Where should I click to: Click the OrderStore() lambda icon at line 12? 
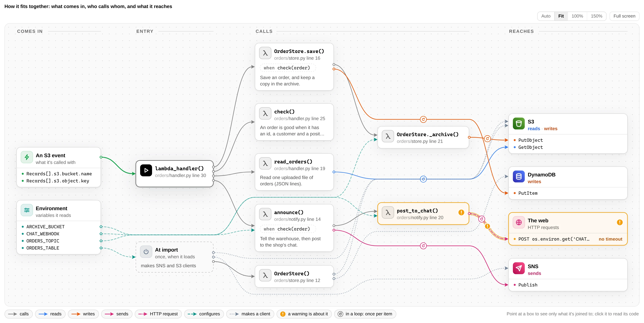(265, 275)
